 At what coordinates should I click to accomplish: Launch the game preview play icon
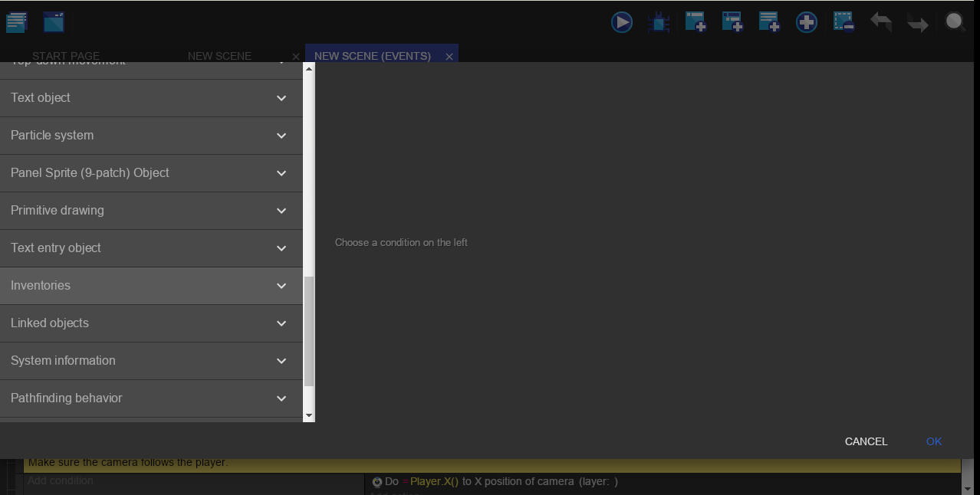pyautogui.click(x=622, y=22)
